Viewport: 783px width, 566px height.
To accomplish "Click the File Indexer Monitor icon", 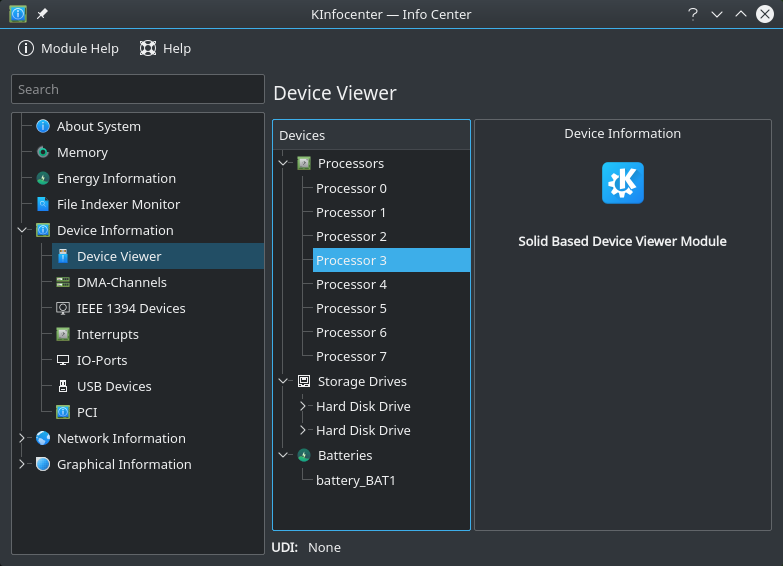I will coord(43,205).
